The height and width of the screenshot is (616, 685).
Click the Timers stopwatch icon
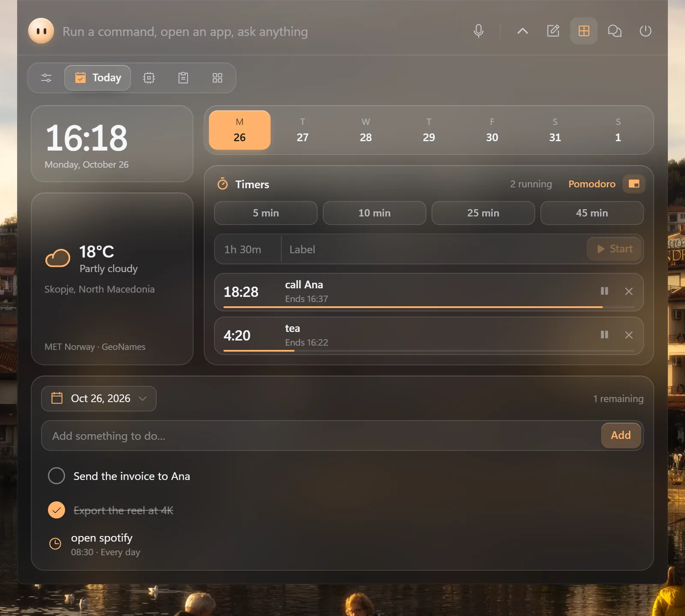tap(223, 184)
